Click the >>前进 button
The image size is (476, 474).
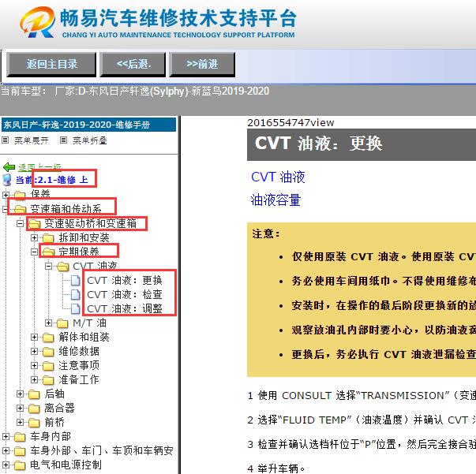(202, 65)
